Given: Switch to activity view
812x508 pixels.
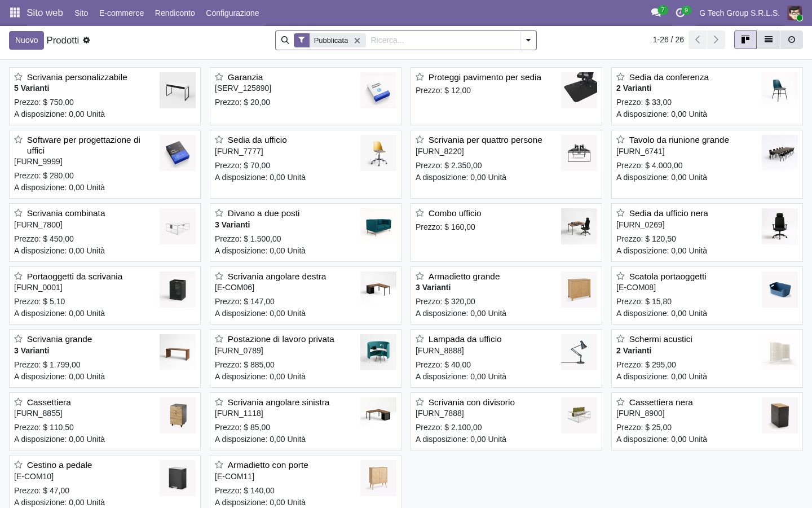Looking at the screenshot, I should pyautogui.click(x=792, y=40).
